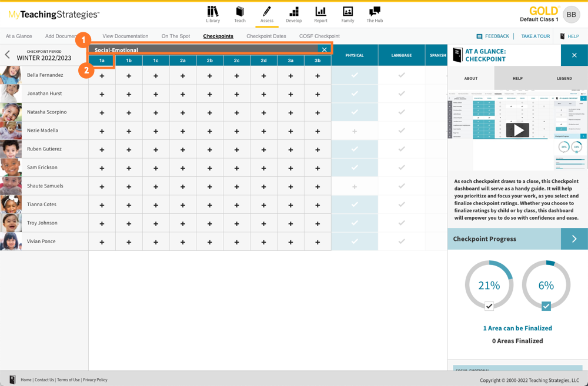Open The Hub chat icon

click(x=375, y=12)
